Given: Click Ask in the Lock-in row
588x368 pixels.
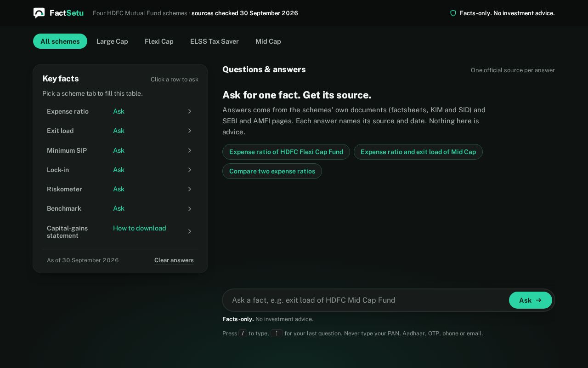Looking at the screenshot, I should pos(119,170).
